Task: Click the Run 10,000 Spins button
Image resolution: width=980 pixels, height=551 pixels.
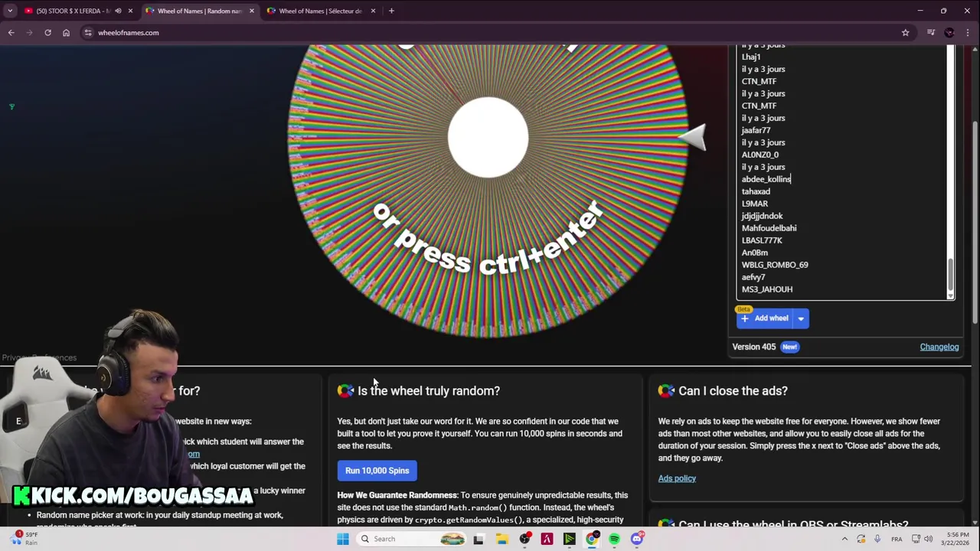Action: pyautogui.click(x=377, y=471)
